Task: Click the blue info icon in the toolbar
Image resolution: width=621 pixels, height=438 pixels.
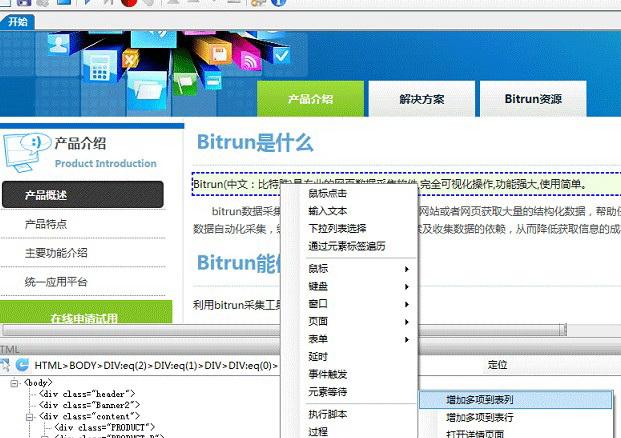Action: point(278,3)
